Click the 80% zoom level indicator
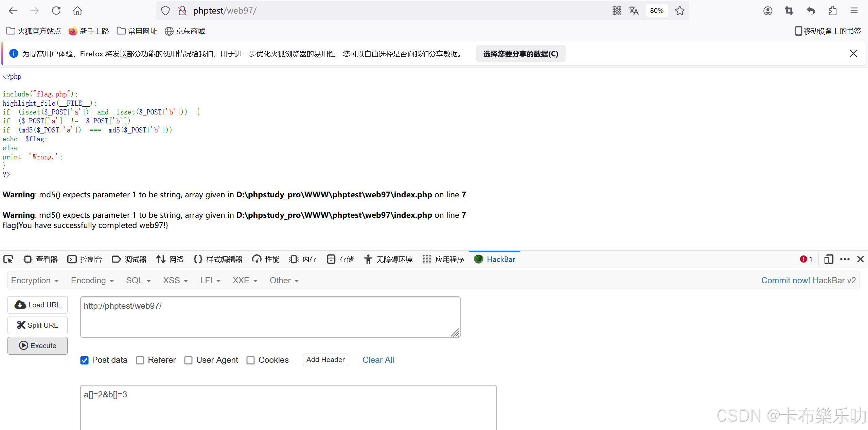This screenshot has width=868, height=430. [x=656, y=11]
